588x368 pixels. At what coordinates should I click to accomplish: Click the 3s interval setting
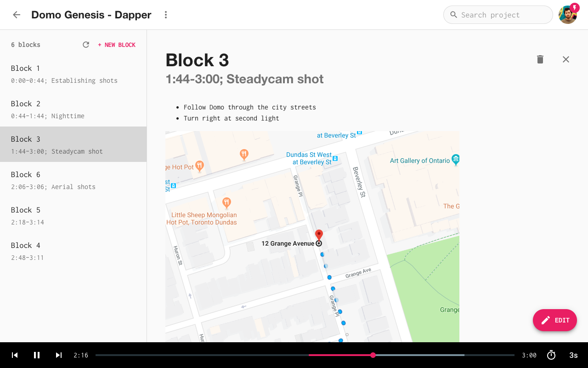click(573, 355)
